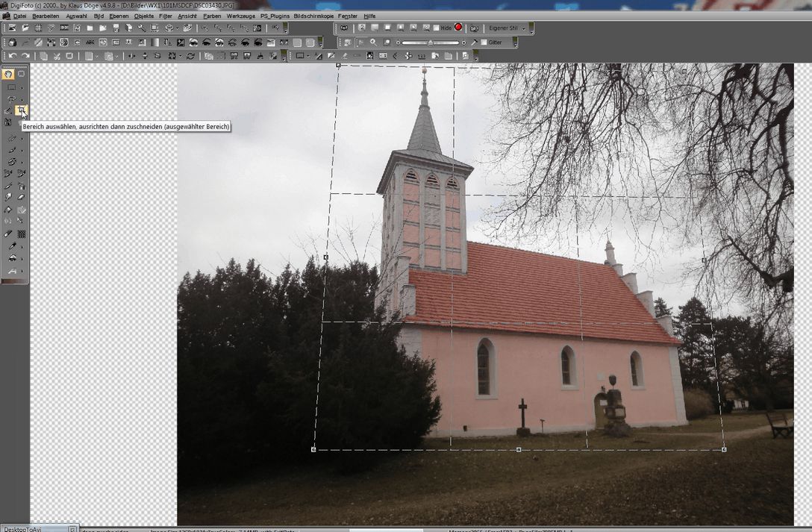This screenshot has width=812, height=532.
Task: Click the DesktopToAvi taskbar button
Action: (34, 528)
